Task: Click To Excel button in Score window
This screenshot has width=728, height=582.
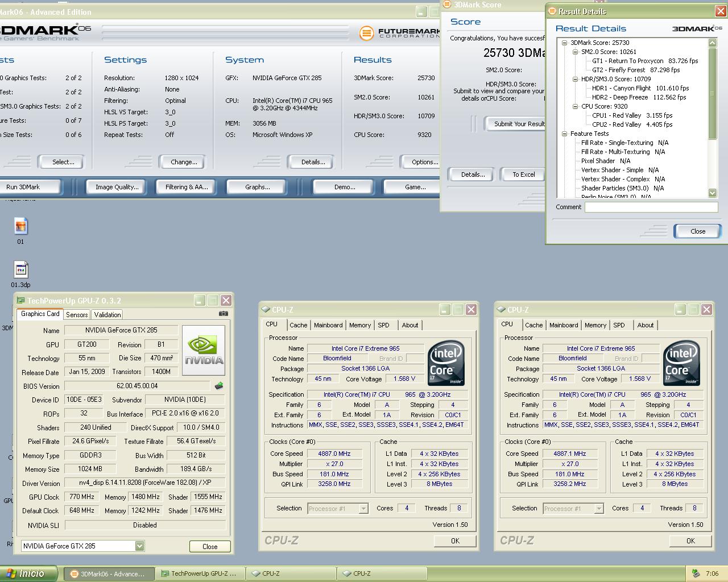Action: click(x=523, y=174)
